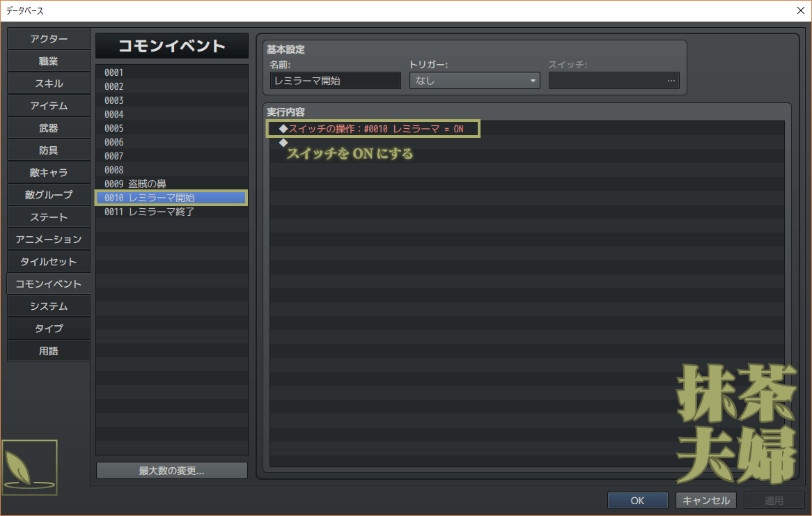The width and height of the screenshot is (812, 516).
Task: Select the アイテム tab
Action: [49, 106]
